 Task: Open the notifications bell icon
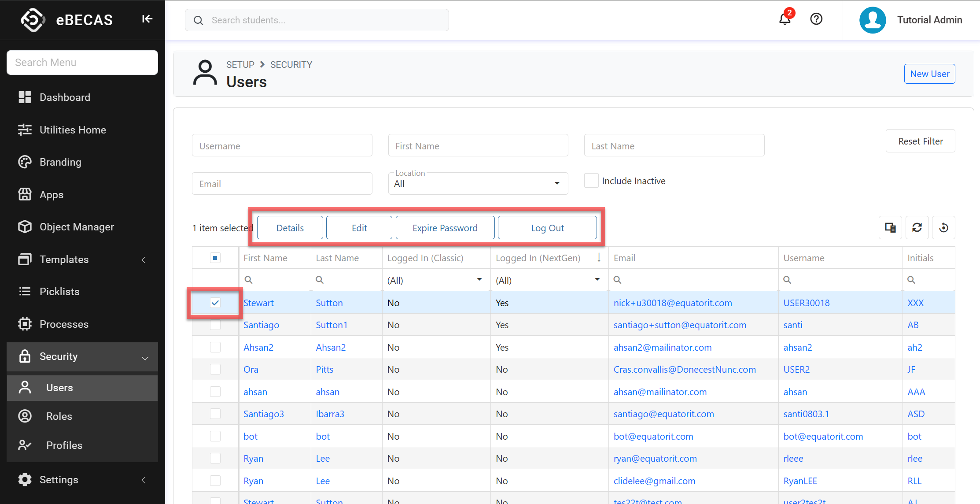click(785, 19)
